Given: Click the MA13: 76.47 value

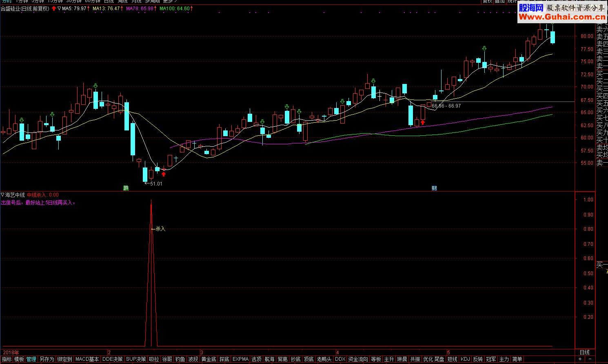Looking at the screenshot, I should coord(106,9).
